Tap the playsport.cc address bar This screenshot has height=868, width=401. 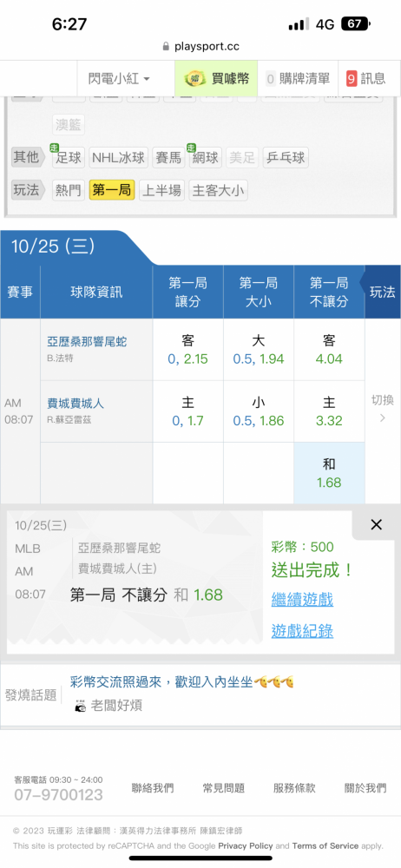200,47
